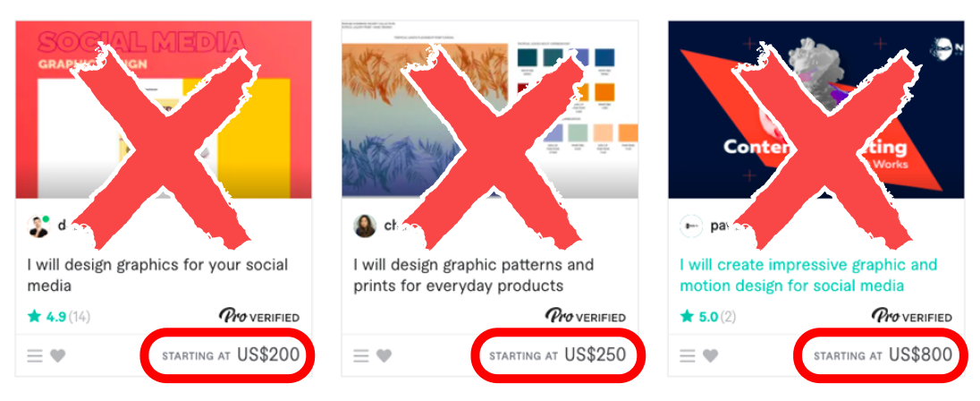
Task: Click the Starting at US$250 price
Action: pos(557,355)
